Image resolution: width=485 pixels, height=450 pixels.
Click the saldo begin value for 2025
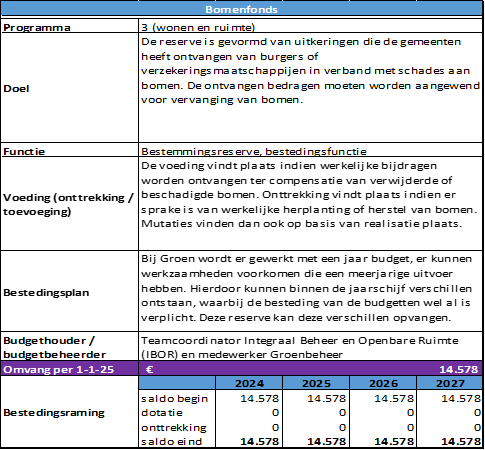(327, 398)
